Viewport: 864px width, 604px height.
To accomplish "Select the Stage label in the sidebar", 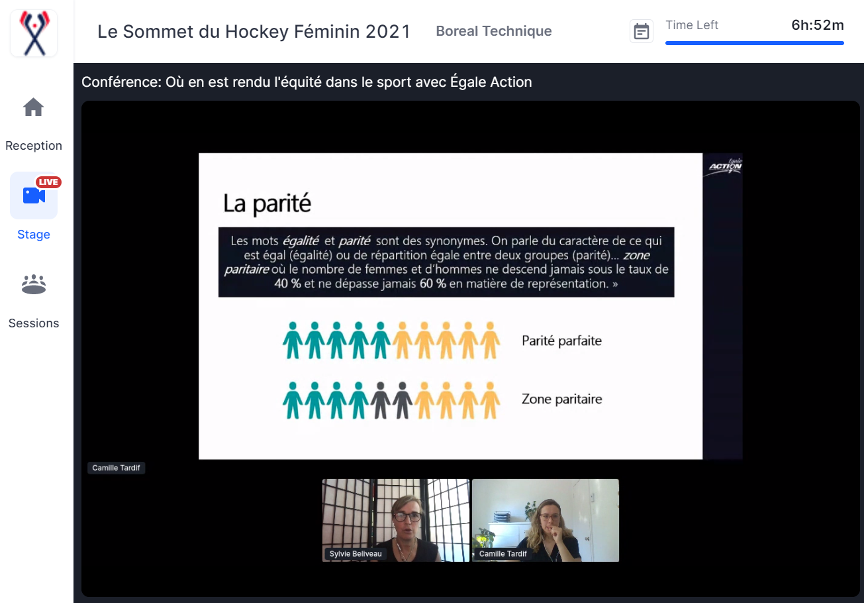I will [x=34, y=235].
